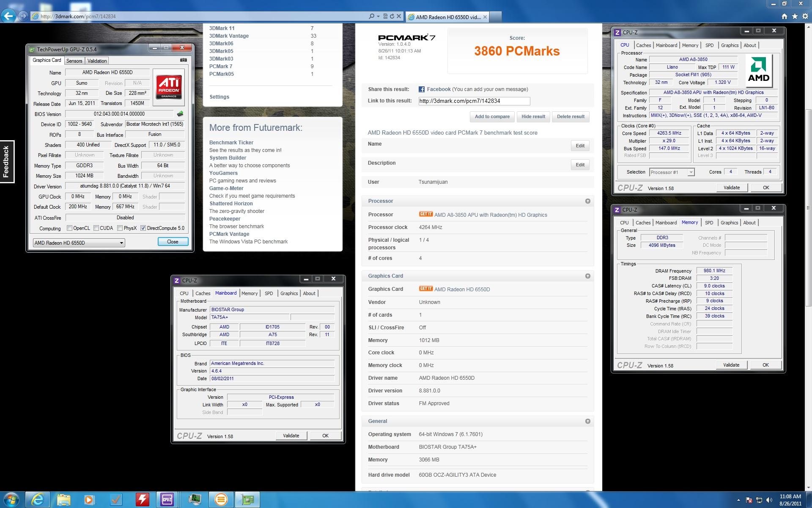812x508 pixels.
Task: Open the Favorites star icon
Action: pos(795,16)
